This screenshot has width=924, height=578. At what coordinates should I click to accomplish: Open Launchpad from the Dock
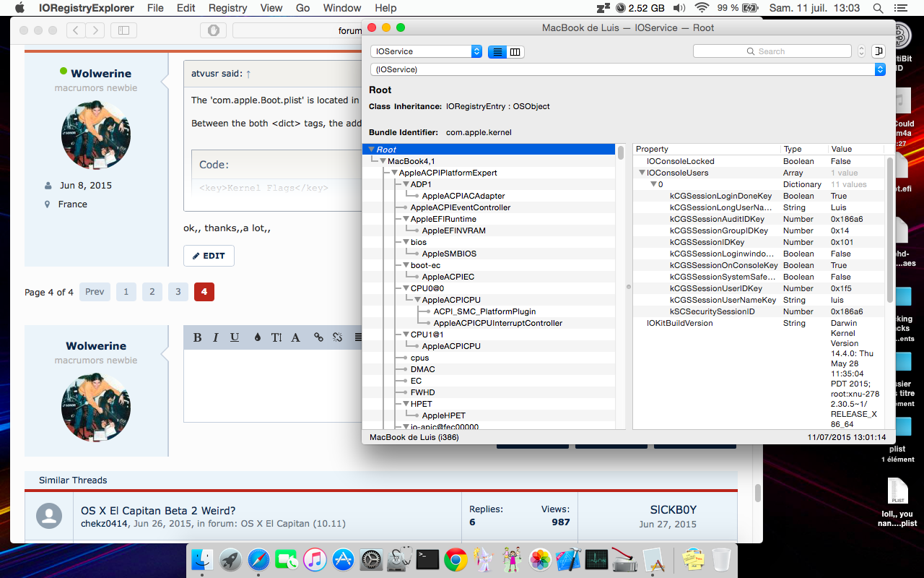coord(231,560)
